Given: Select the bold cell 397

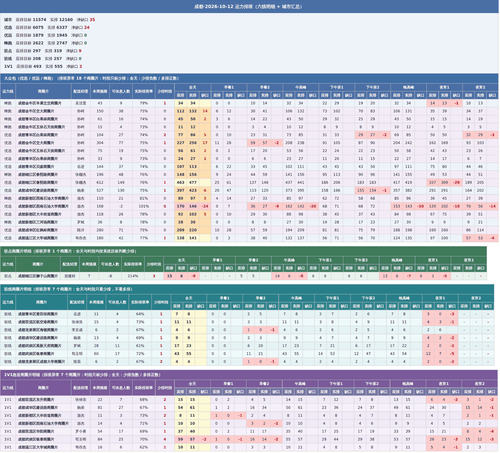Looking at the screenshot, I should [181, 191].
